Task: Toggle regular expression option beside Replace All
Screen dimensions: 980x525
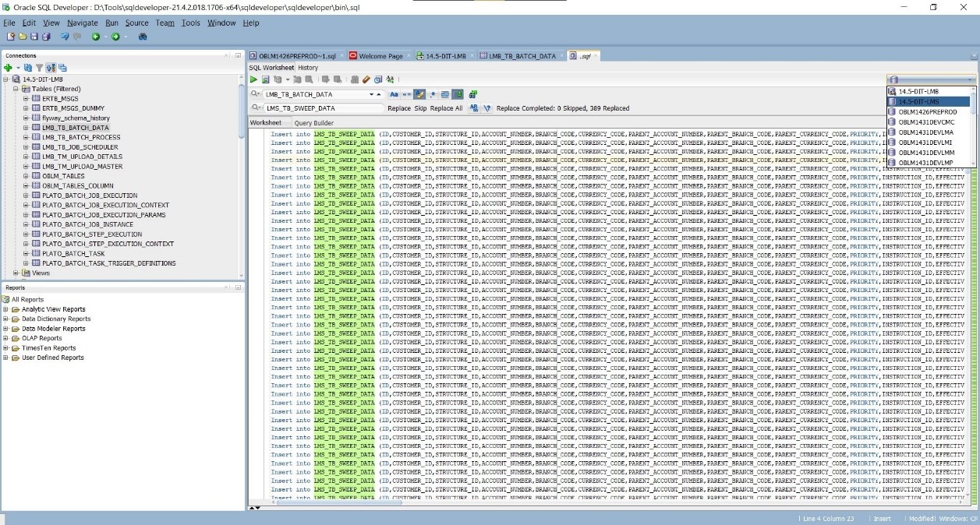Action: [x=486, y=108]
